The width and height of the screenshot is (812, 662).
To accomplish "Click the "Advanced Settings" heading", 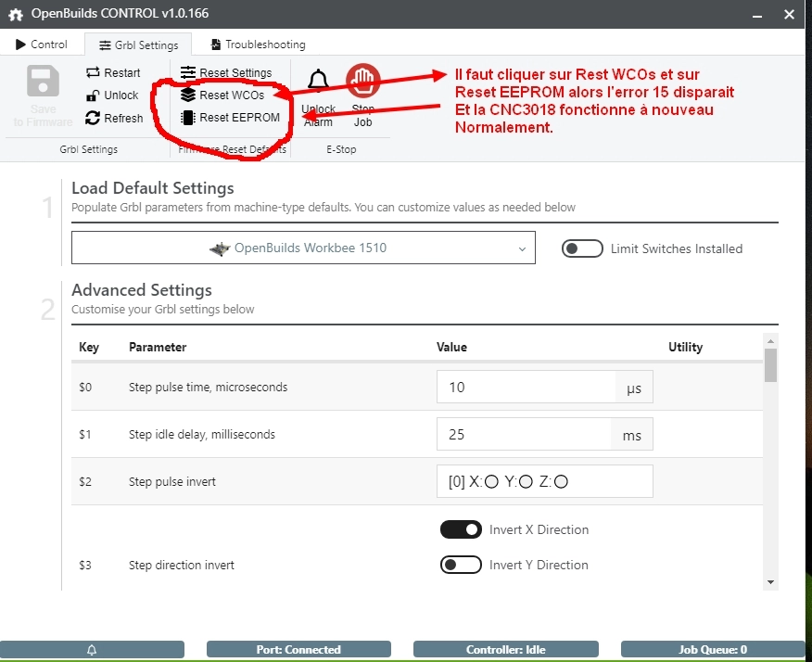I will [142, 290].
